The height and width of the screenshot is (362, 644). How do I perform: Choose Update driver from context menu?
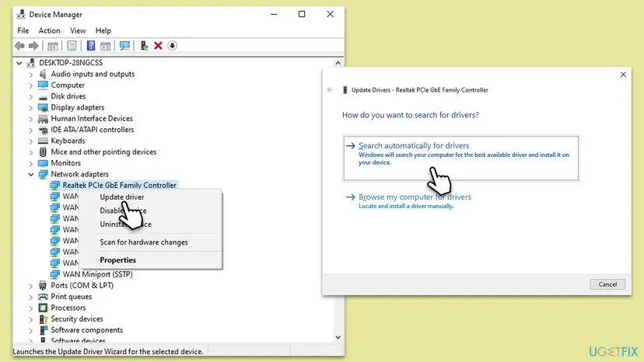(x=150, y=197)
